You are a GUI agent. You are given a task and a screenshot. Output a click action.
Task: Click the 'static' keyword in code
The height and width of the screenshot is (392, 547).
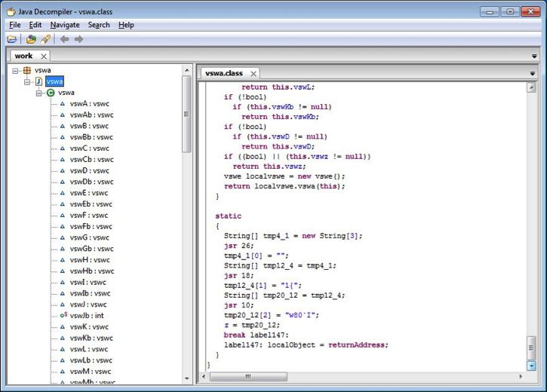[228, 216]
